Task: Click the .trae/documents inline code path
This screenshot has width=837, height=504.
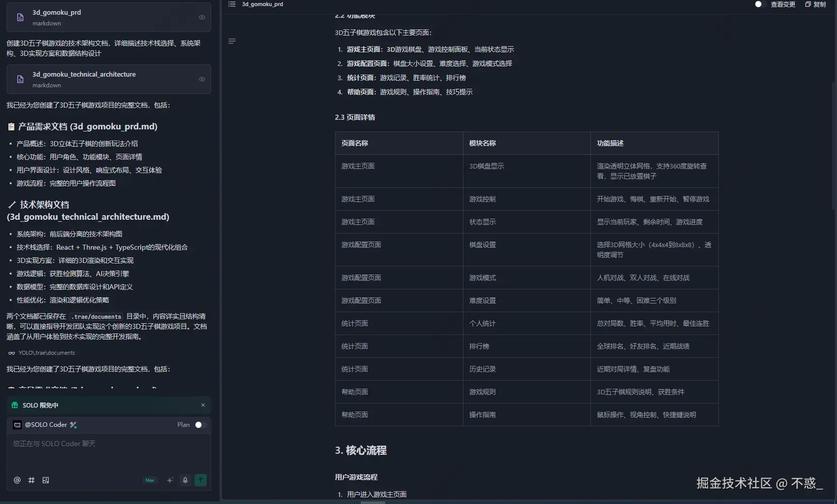Action: 96,317
